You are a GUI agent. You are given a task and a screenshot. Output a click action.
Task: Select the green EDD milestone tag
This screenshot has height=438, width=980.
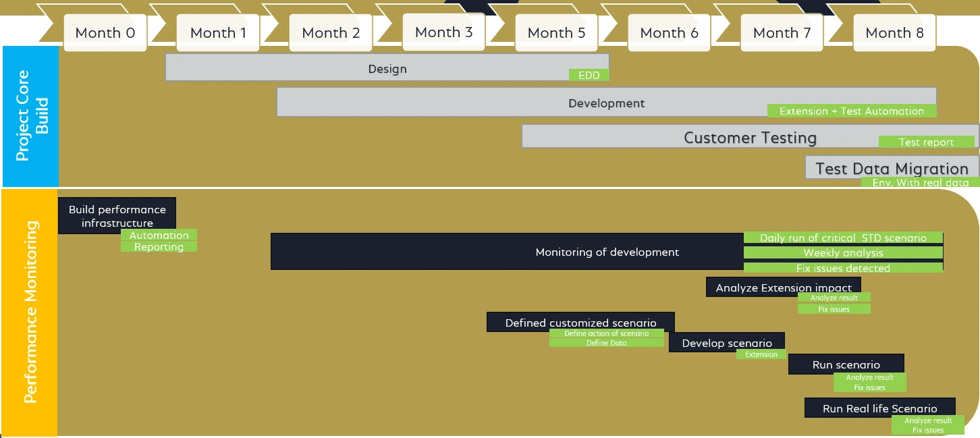[589, 75]
